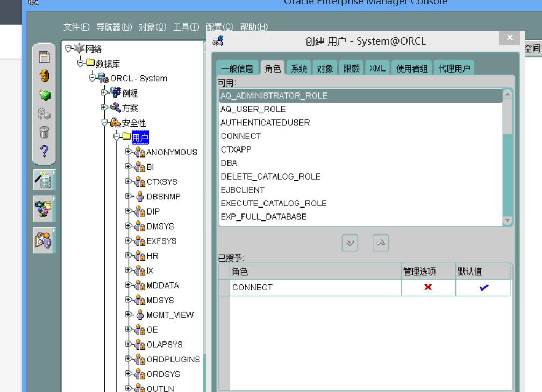Click the instance icon beside 例程
This screenshot has height=392, width=542.
pyautogui.click(x=116, y=92)
